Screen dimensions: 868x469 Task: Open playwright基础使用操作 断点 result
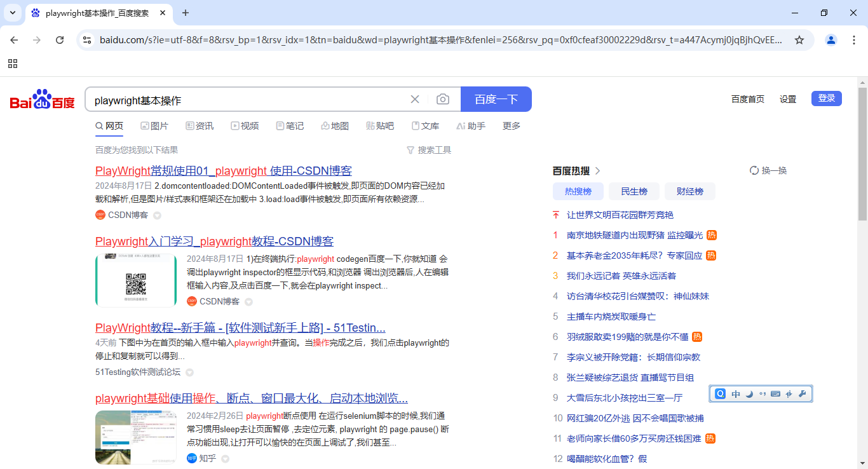pos(252,398)
